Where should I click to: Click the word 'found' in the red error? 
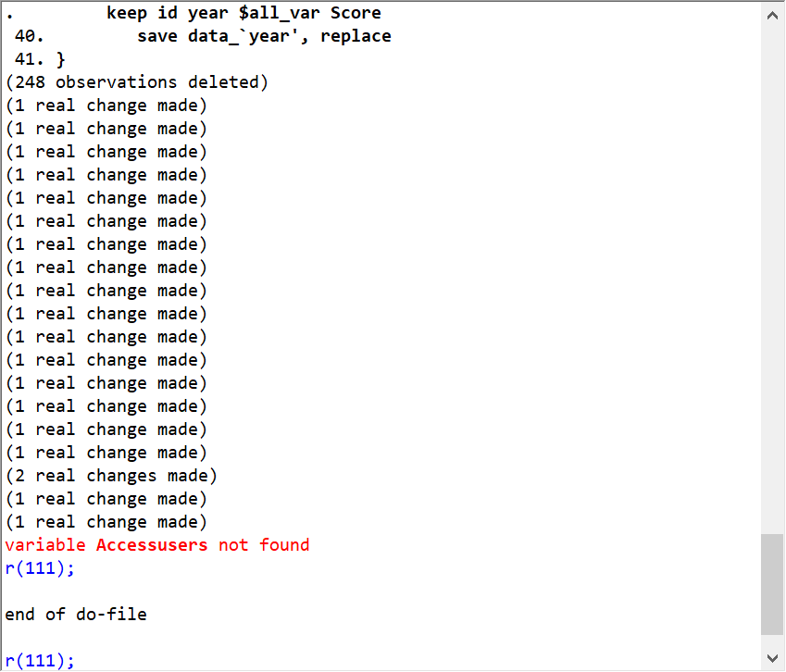(x=284, y=545)
